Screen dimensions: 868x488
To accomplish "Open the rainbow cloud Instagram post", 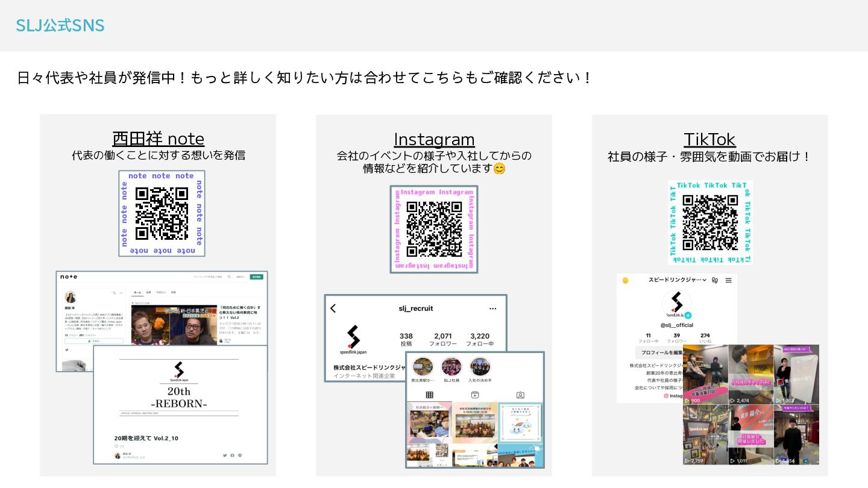I will (520, 423).
